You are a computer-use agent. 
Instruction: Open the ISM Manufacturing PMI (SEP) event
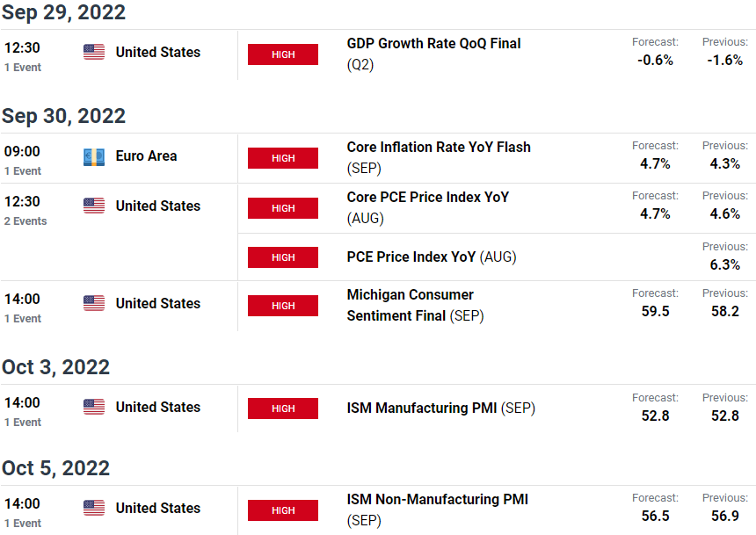(441, 408)
